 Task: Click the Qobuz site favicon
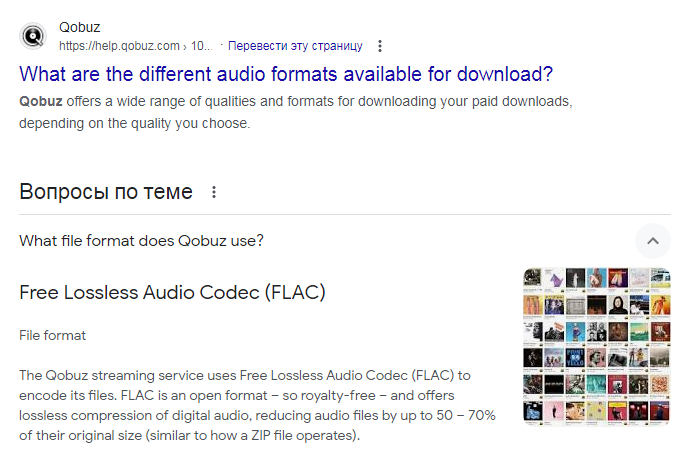click(33, 36)
